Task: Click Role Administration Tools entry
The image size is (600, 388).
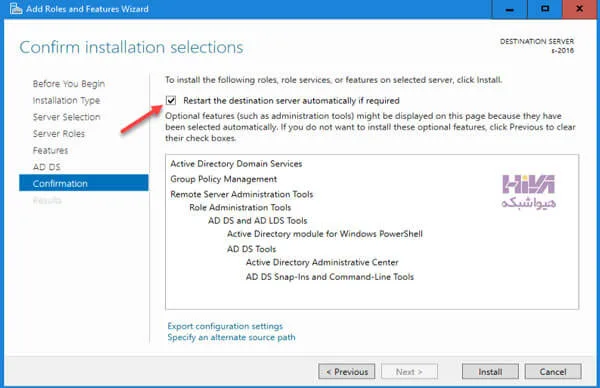Action: (x=240, y=207)
